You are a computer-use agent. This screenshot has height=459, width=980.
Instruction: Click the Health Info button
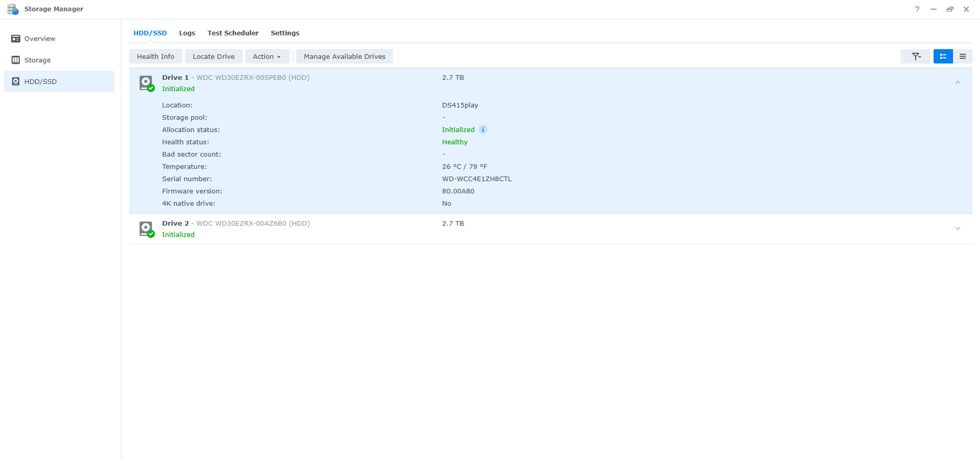point(155,56)
